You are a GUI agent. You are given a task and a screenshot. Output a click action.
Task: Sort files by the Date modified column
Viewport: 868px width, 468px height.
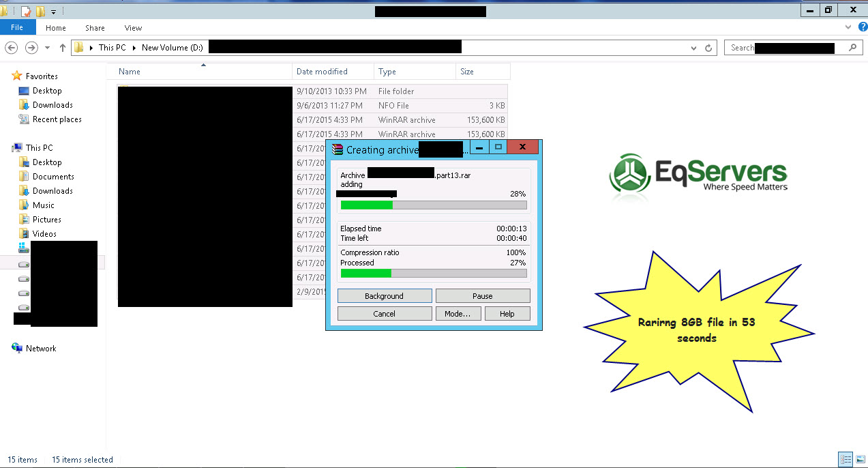(x=322, y=72)
